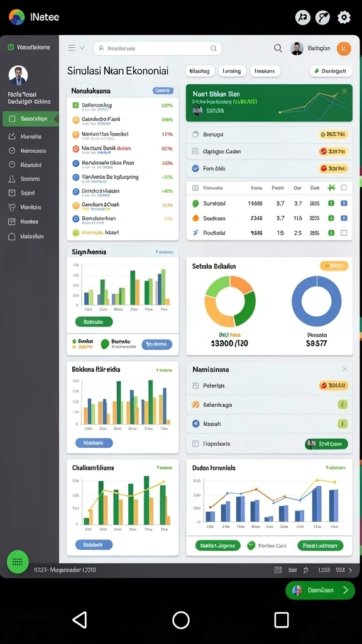Expand the arrow on green Damiisan button
The width and height of the screenshot is (362, 644).
(346, 590)
